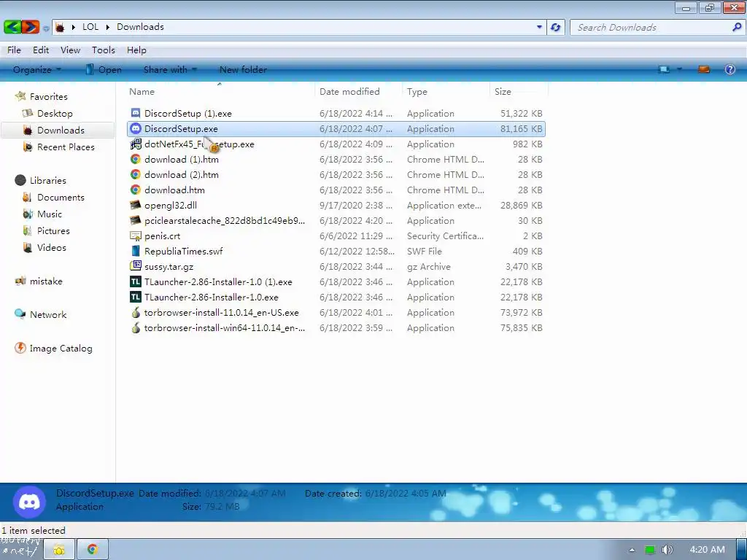Screen dimensions: 747x560
Task: Click the Open toolbar button
Action: click(x=104, y=69)
